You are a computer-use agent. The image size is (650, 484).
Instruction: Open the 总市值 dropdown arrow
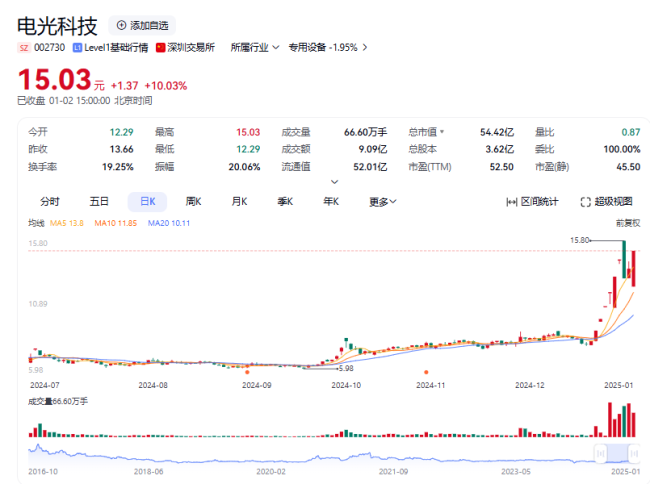point(442,132)
